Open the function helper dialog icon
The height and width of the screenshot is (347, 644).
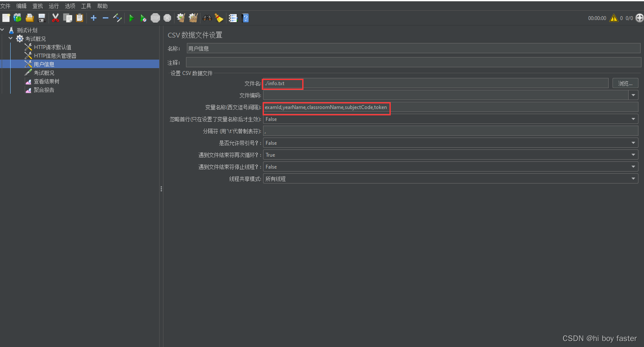click(x=233, y=18)
